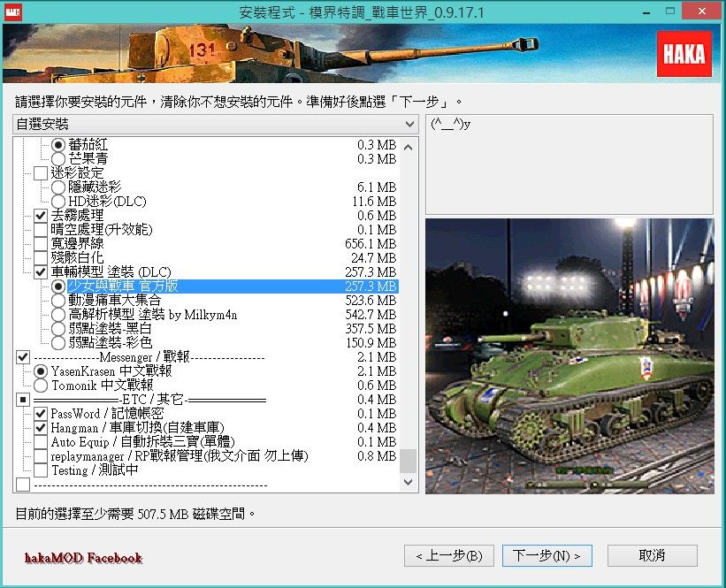The width and height of the screenshot is (726, 588).
Task: Minimize the installer window
Action: tap(646, 11)
